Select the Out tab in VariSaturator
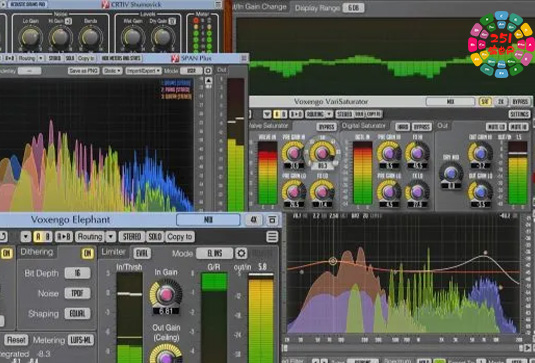Screen dimensions: 535x363 442,126
